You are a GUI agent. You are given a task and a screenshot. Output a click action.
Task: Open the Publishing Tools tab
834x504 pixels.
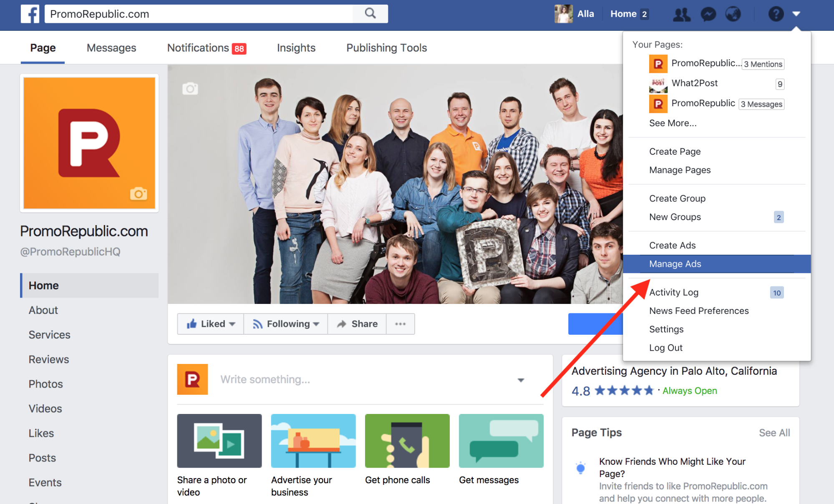click(387, 48)
